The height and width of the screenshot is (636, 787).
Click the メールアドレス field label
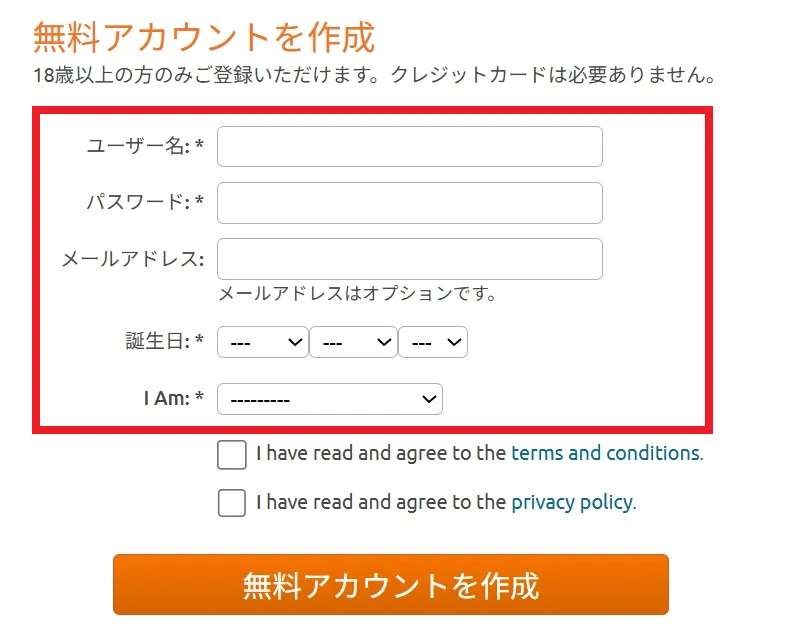click(x=132, y=259)
